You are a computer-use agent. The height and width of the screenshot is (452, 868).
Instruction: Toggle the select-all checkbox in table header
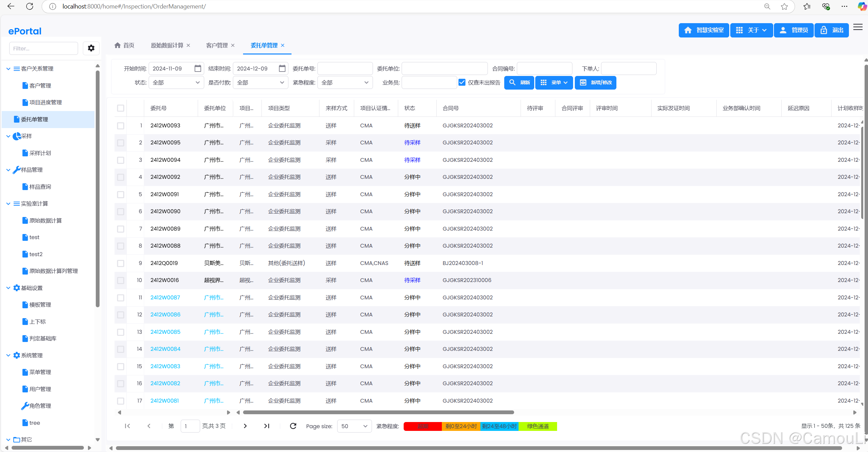coord(121,108)
